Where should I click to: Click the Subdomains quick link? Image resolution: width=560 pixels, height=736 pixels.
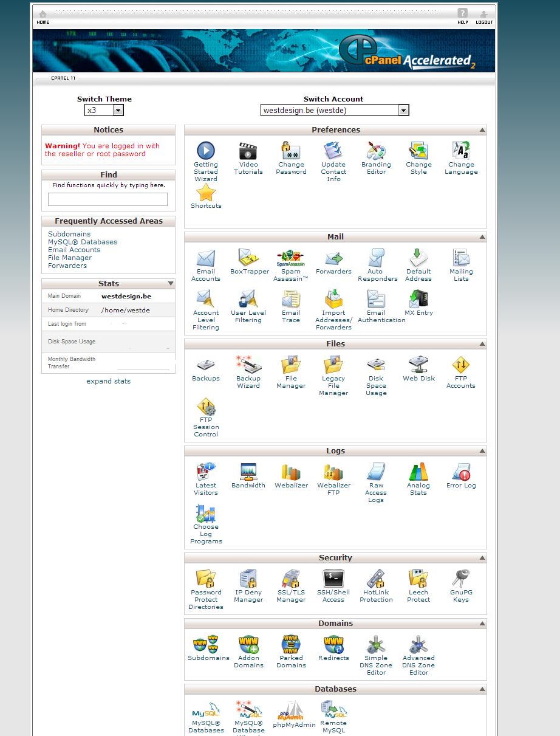pyautogui.click(x=69, y=234)
